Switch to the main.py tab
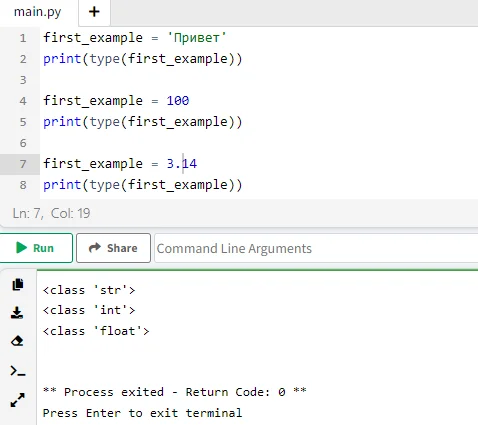478x425 pixels. click(x=38, y=12)
